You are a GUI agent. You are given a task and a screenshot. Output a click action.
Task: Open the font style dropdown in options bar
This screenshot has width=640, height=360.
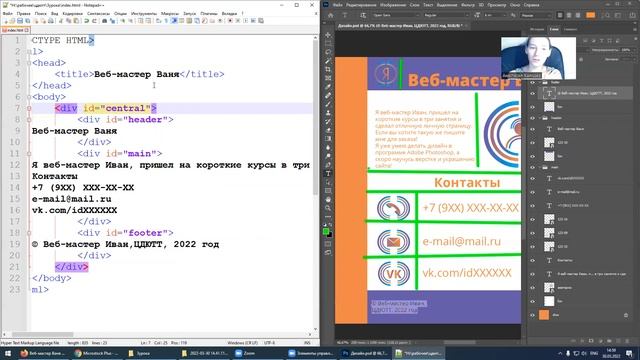pos(446,15)
